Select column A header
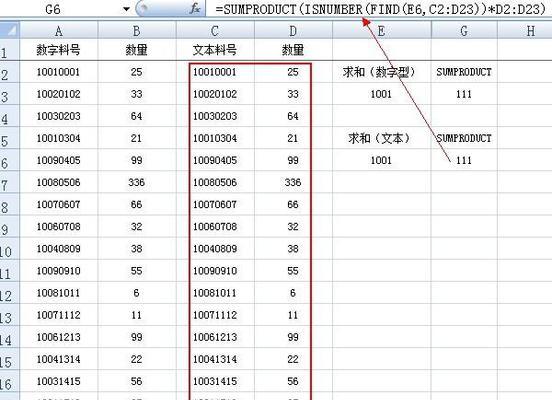552x400 pixels. [x=58, y=31]
